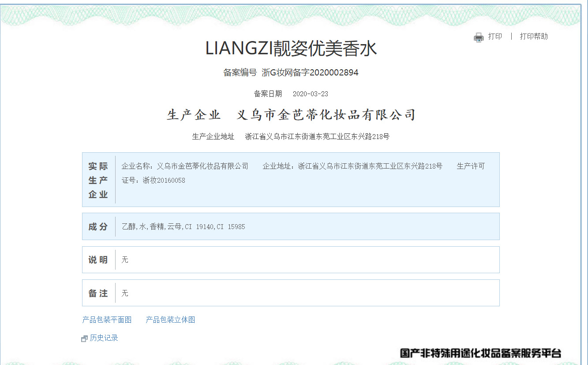Open the 历史记录 link
The width and height of the screenshot is (588, 365).
pos(104,338)
